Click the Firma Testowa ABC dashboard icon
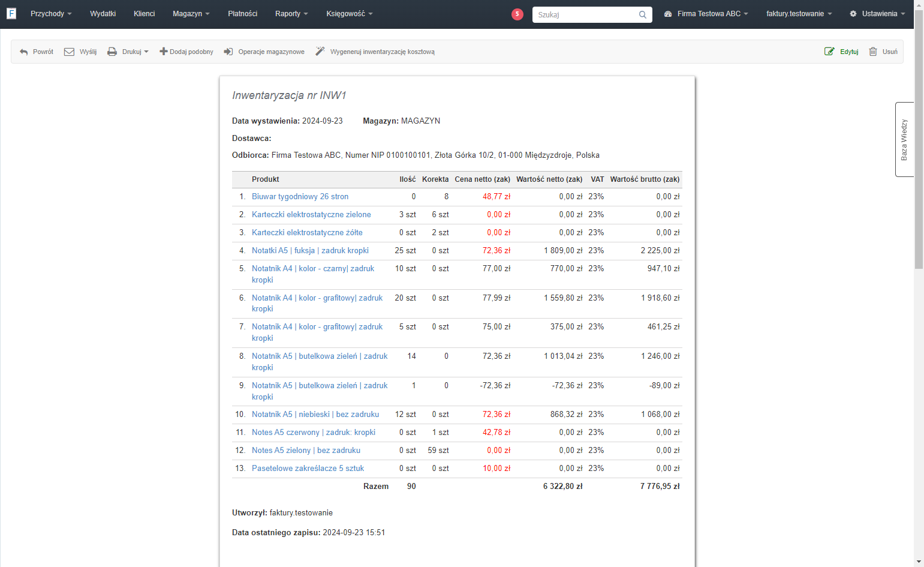 [x=668, y=13]
